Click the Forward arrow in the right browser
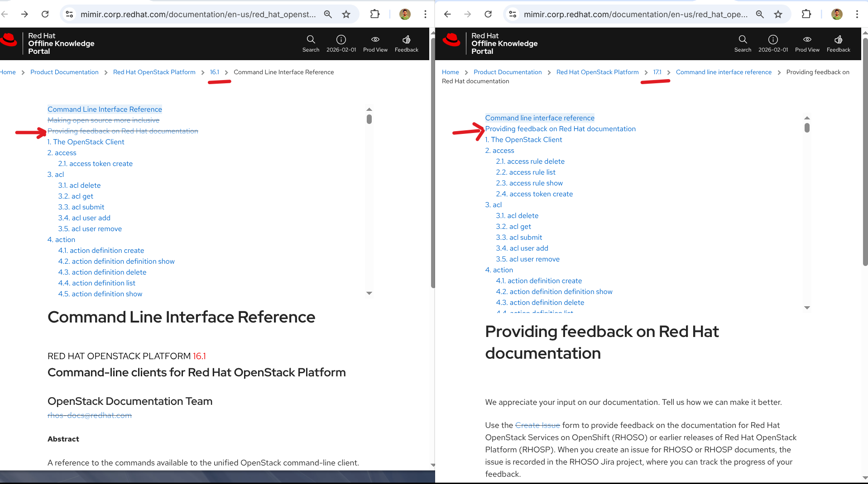The height and width of the screenshot is (484, 868). pos(468,14)
